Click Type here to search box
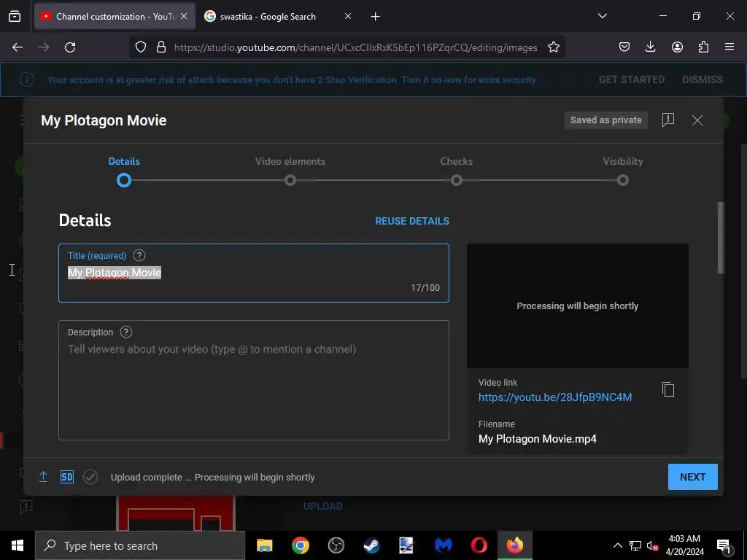Viewport: 747px width, 560px height. tap(140, 545)
